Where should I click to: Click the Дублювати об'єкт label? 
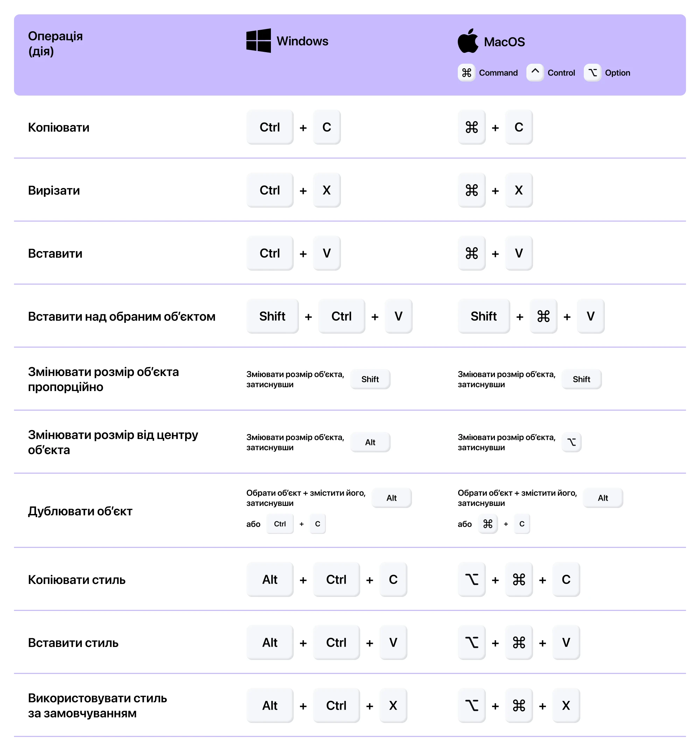click(x=80, y=511)
